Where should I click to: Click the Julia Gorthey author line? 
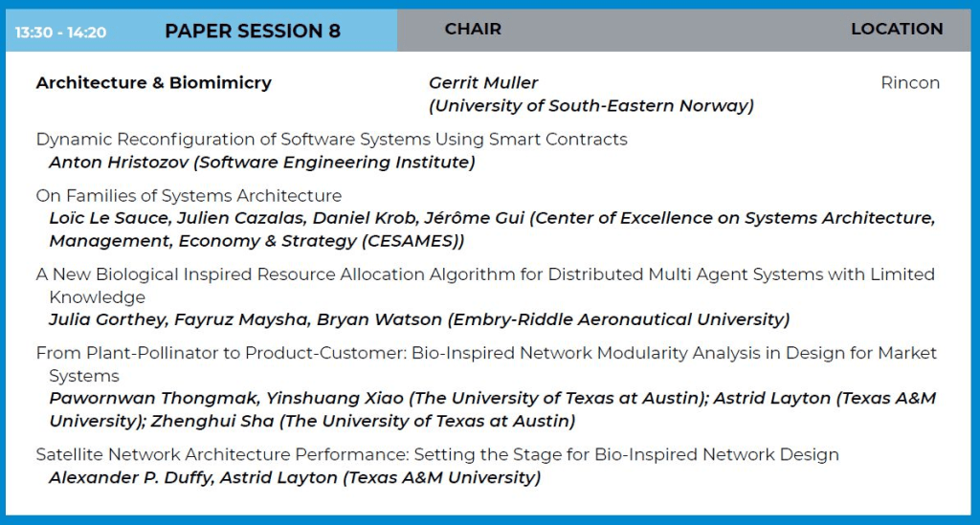pyautogui.click(x=419, y=319)
